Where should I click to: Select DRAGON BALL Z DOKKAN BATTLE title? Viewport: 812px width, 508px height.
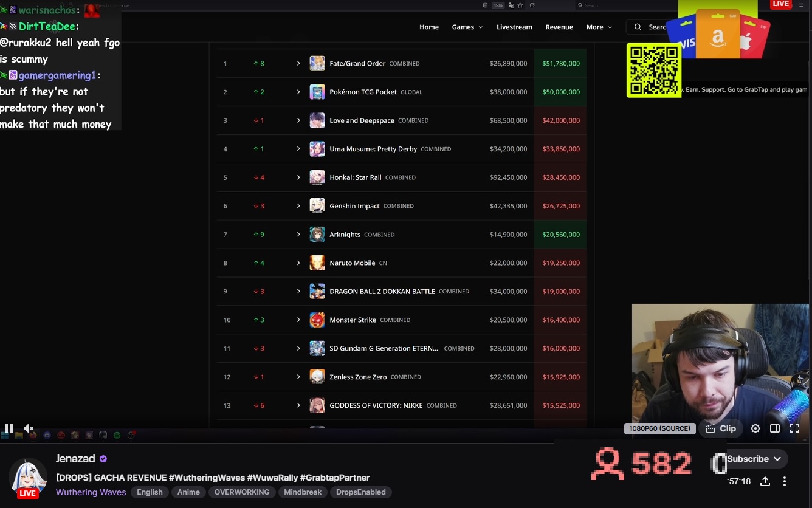382,292
